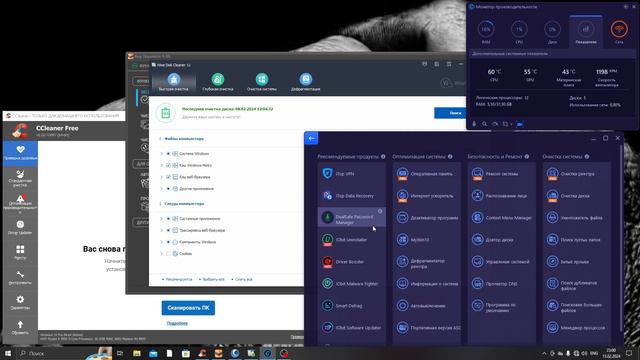640x360 pixels.
Task: Select Сеть tab in performance monitor
Action: pyautogui.click(x=619, y=32)
